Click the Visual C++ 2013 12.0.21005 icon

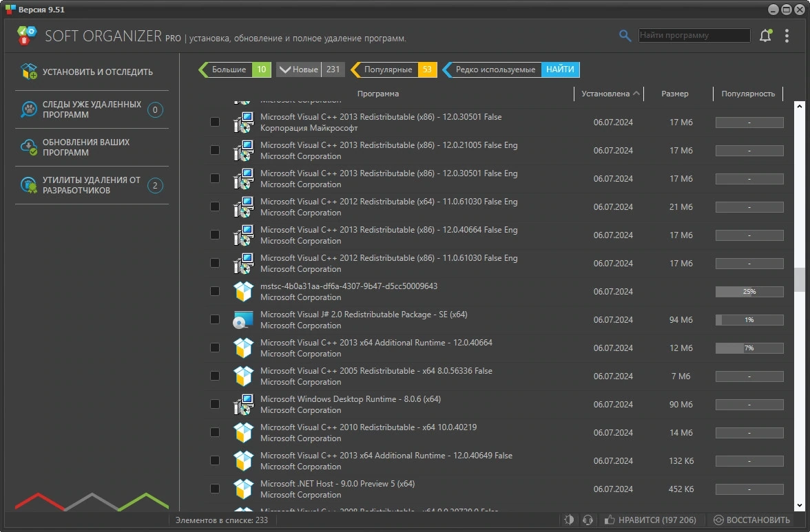coord(243,150)
